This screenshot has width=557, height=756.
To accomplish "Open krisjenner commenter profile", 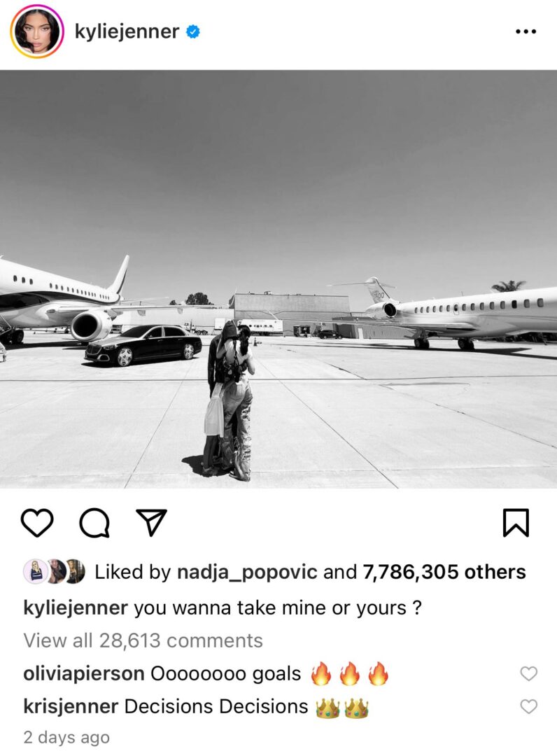I will tap(71, 707).
